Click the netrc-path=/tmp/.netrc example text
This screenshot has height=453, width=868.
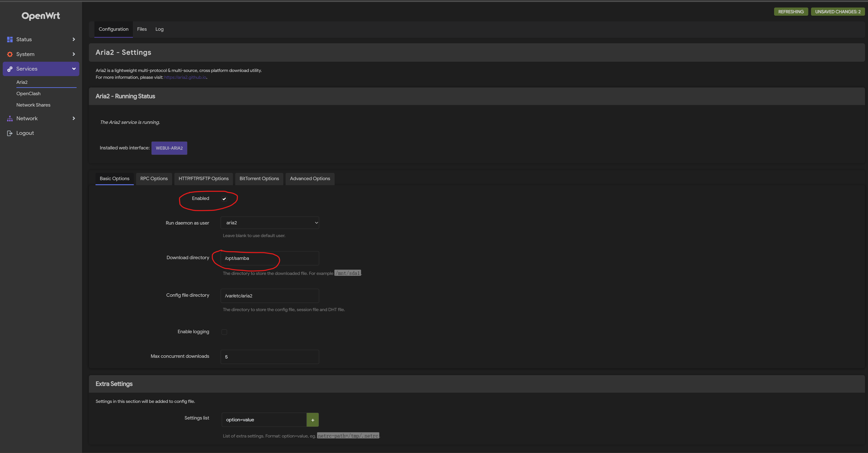(348, 436)
